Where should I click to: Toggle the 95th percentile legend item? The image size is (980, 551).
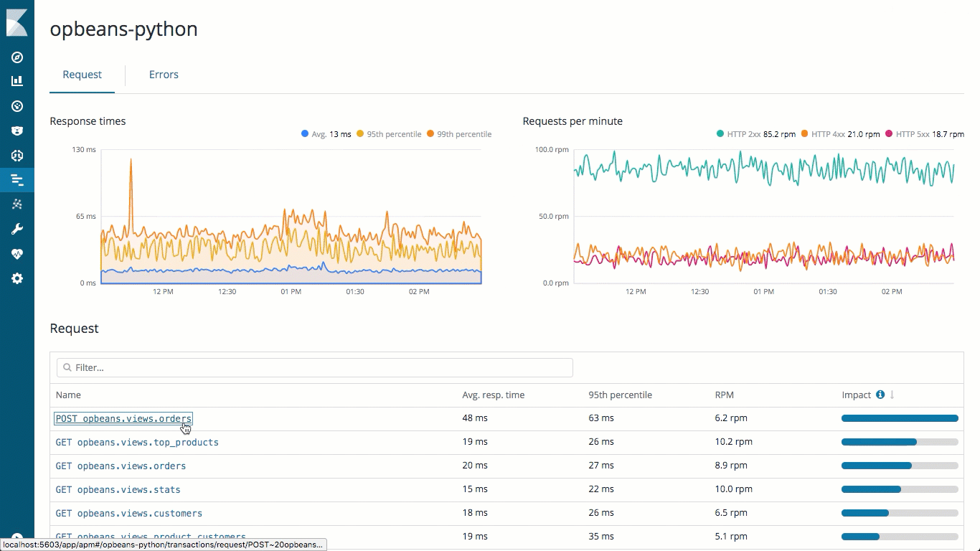pyautogui.click(x=389, y=133)
